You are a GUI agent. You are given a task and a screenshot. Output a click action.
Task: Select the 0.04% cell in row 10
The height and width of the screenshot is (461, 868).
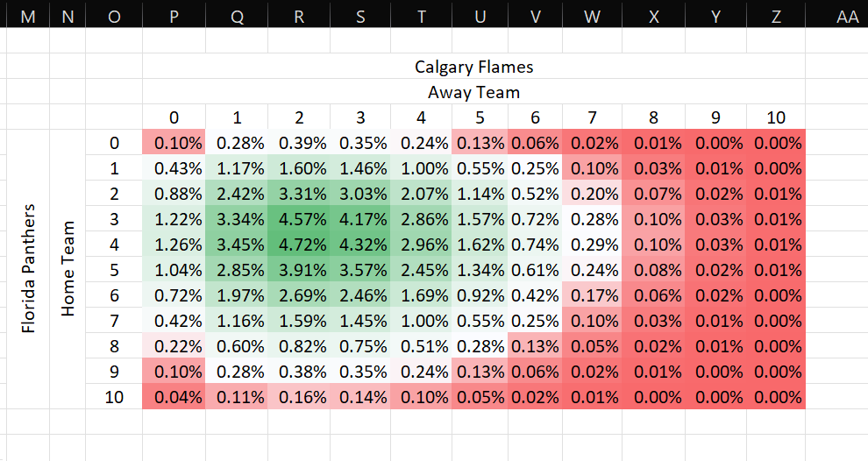click(174, 397)
